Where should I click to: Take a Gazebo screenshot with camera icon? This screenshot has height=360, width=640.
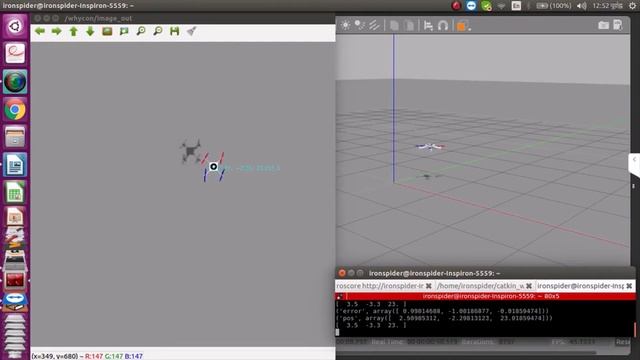click(x=603, y=25)
